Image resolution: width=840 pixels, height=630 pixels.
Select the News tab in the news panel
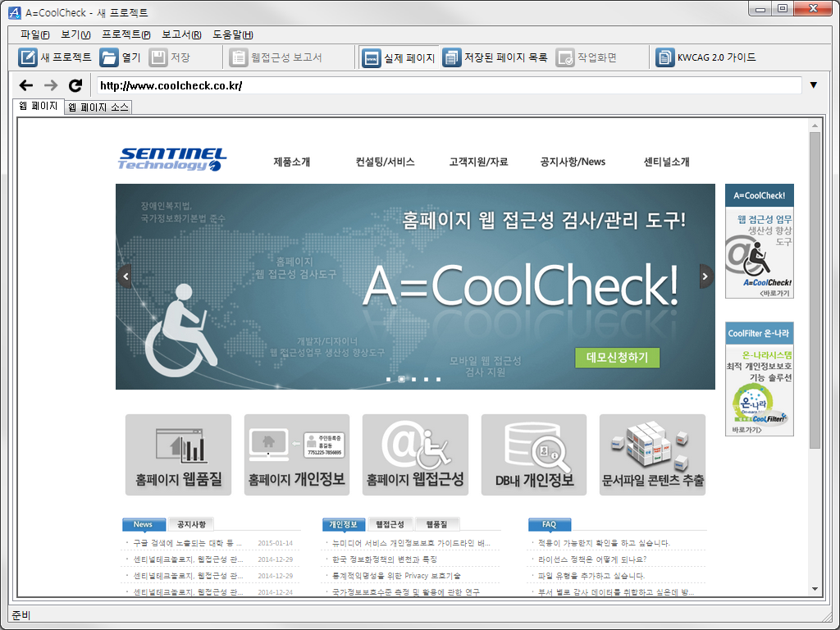144,524
